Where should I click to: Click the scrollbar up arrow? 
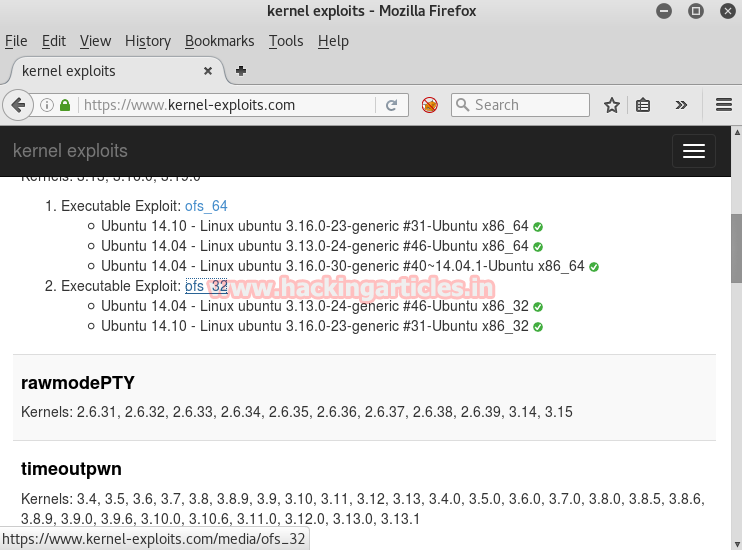point(737,133)
